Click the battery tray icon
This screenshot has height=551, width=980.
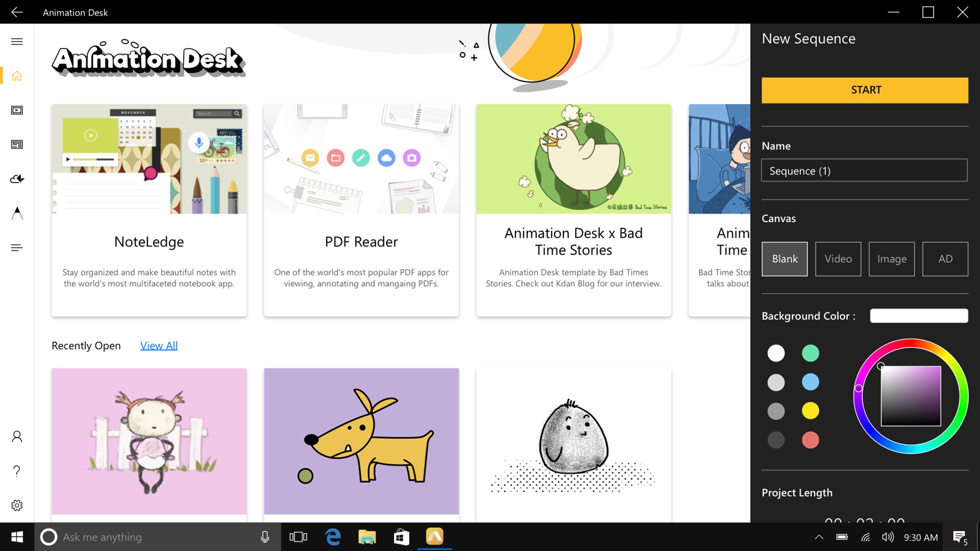click(x=842, y=537)
